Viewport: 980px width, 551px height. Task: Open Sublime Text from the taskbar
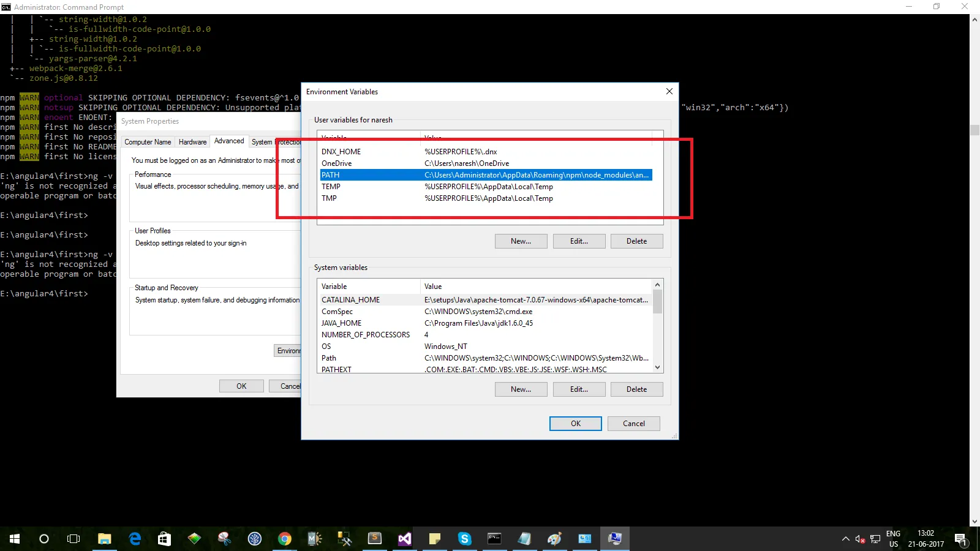click(374, 539)
